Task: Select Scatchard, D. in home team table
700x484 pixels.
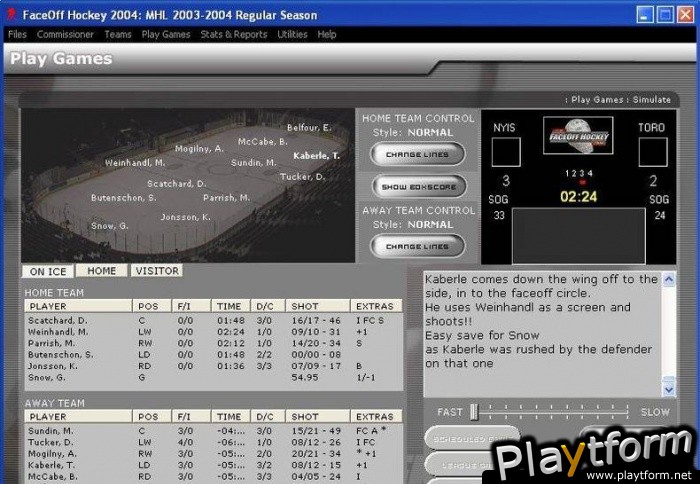Action: (x=213, y=321)
